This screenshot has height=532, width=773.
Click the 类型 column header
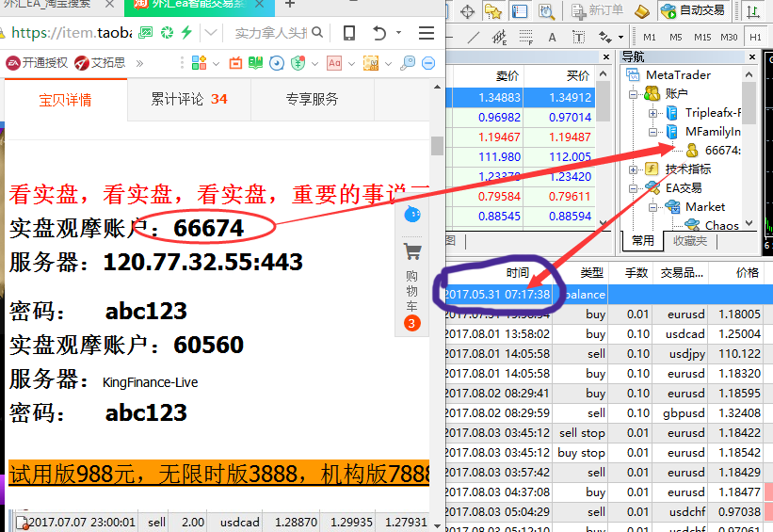[591, 273]
